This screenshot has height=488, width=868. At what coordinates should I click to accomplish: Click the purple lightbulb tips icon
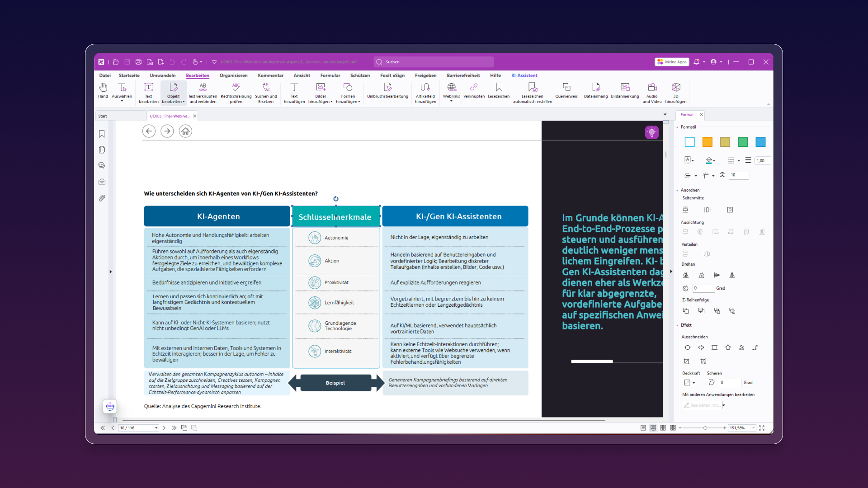651,132
